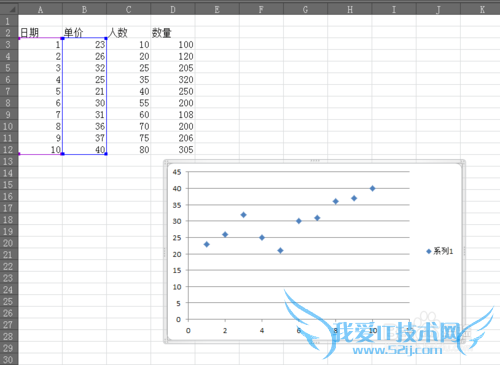Click the 单价 header cell
Screen dimensions: 500x365
tap(84, 33)
